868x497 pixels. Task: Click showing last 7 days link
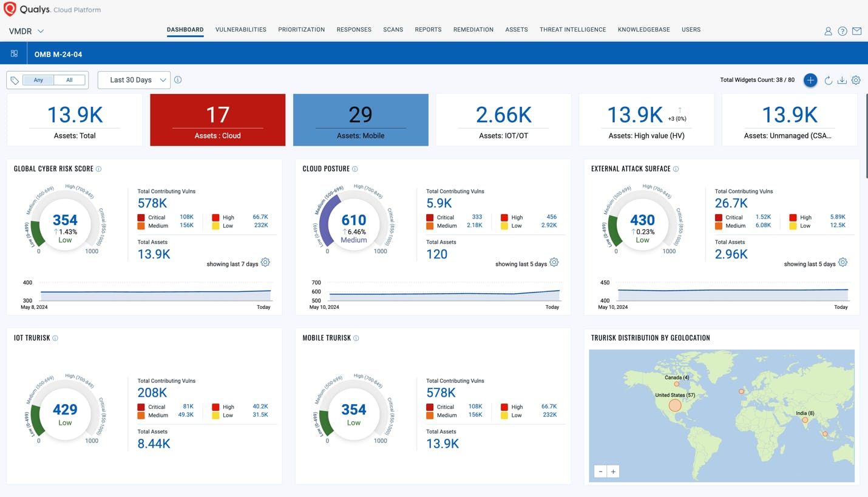pos(234,263)
